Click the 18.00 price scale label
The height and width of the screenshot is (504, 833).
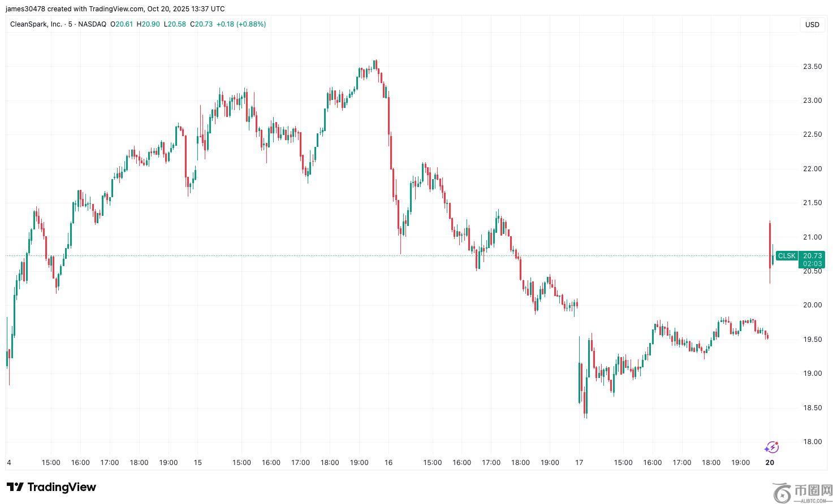coord(812,442)
